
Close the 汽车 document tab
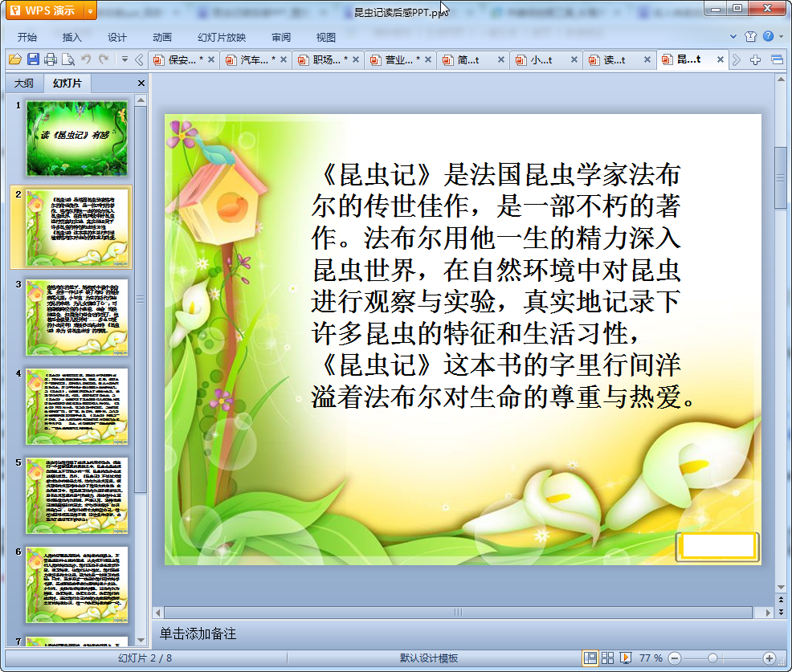point(284,59)
